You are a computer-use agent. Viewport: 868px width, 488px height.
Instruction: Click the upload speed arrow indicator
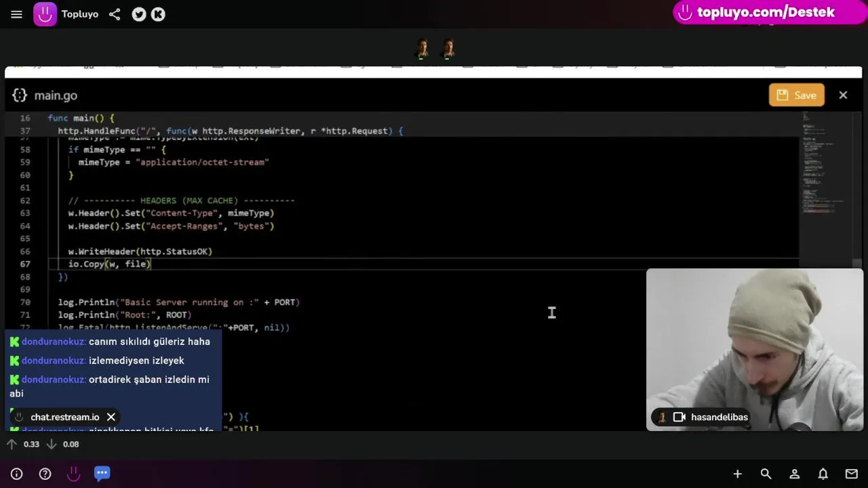12,444
